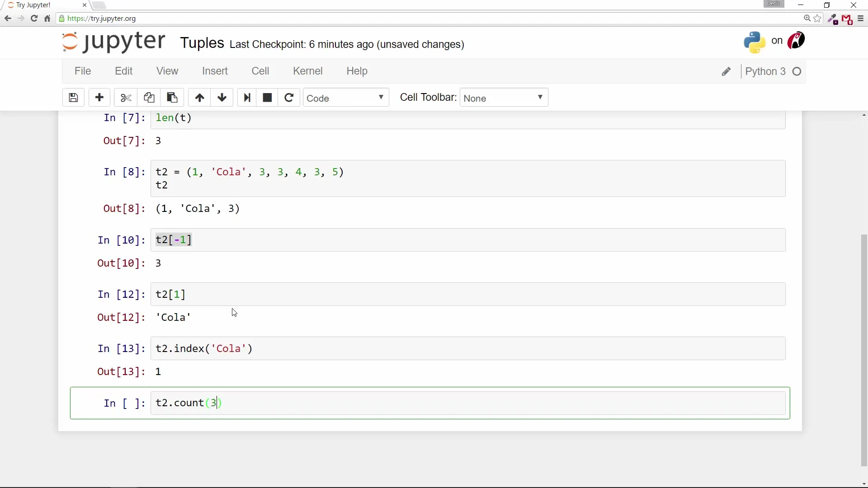The image size is (868, 488).
Task: Click the t2[-1] code cell
Action: [468, 240]
